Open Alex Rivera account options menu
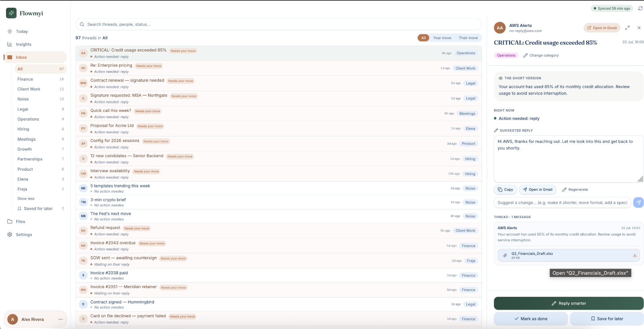644x329 pixels. pos(60,319)
